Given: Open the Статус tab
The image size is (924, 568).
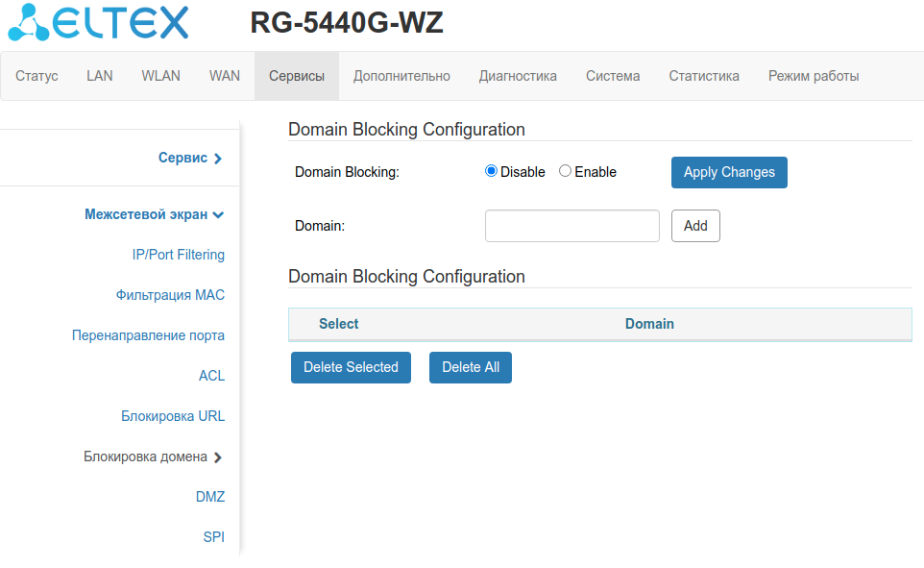Looking at the screenshot, I should [37, 76].
